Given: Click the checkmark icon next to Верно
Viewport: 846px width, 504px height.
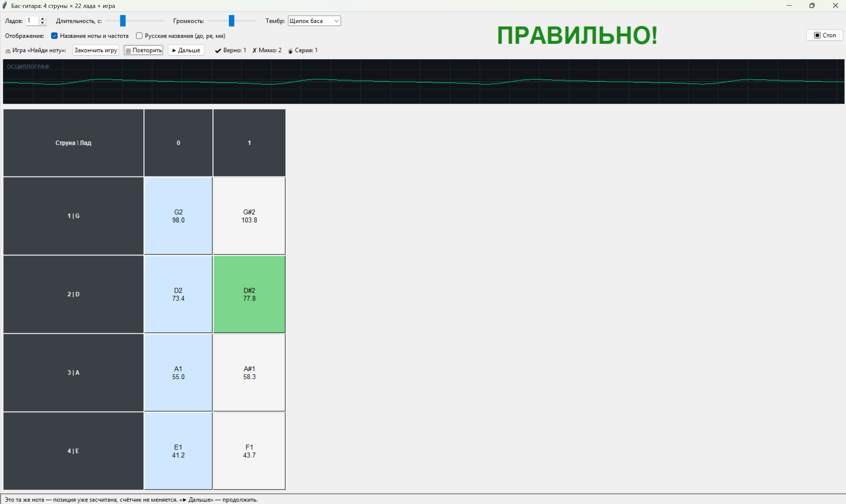Looking at the screenshot, I should click(x=218, y=51).
